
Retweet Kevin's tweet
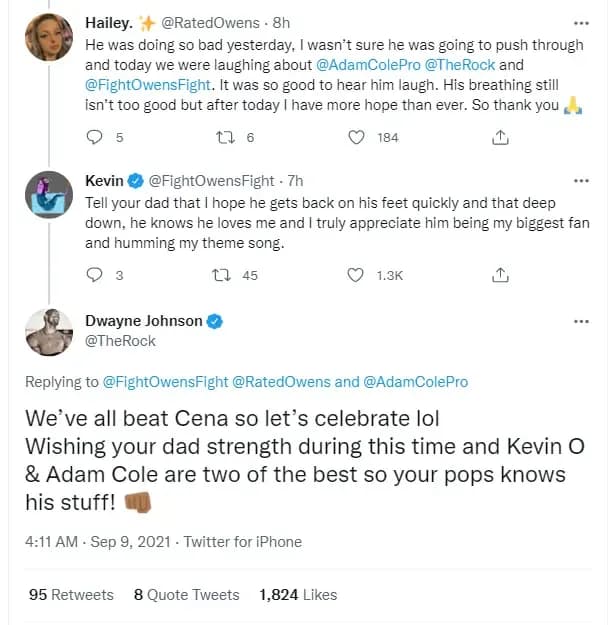226,275
